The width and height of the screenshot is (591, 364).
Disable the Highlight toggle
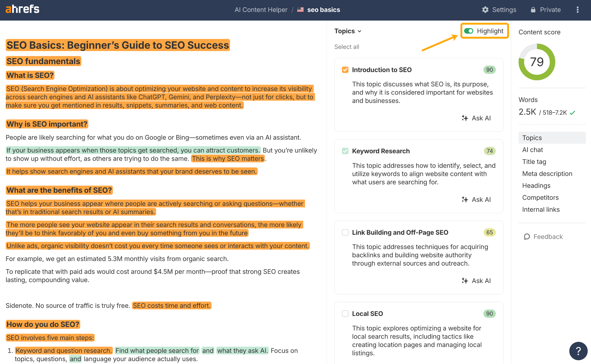point(469,31)
